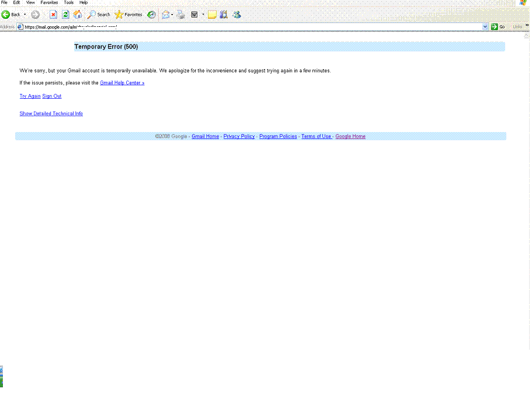The width and height of the screenshot is (532, 399).
Task: Refresh the current Gmail page
Action: tap(65, 15)
